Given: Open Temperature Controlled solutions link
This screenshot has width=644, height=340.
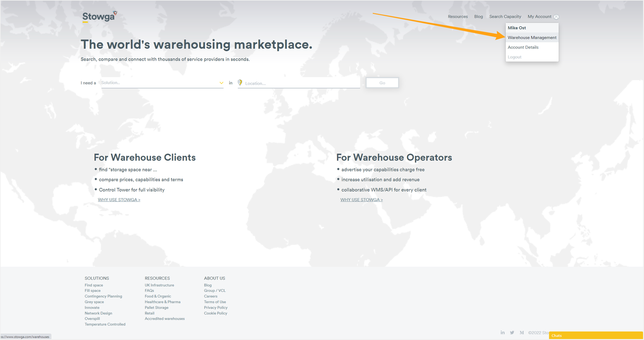Looking at the screenshot, I should coord(105,325).
